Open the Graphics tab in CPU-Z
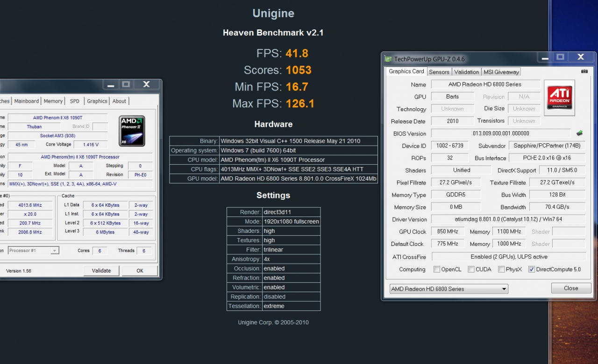The height and width of the screenshot is (364, 598). (97, 101)
